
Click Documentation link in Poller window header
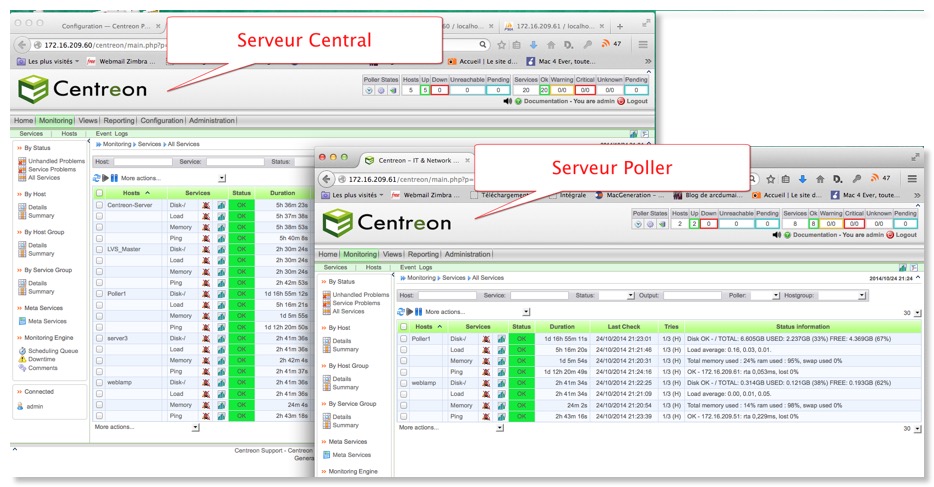click(x=815, y=235)
